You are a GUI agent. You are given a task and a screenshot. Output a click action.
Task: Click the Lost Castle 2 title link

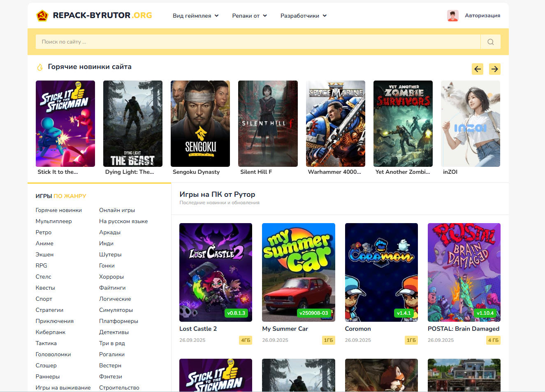198,329
